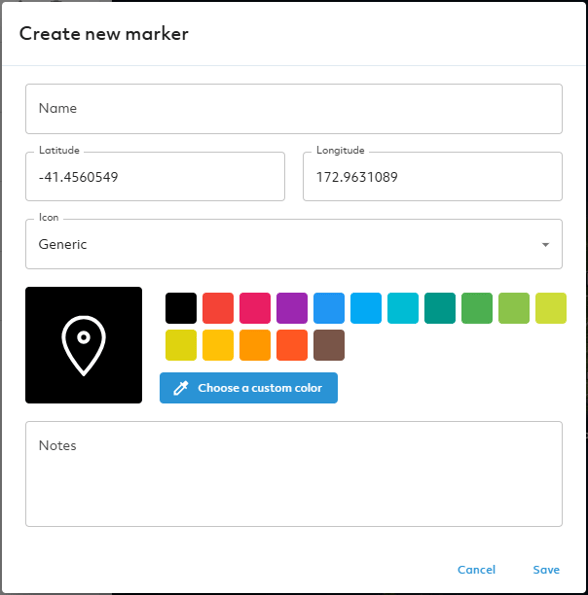Select the blue color swatch
This screenshot has width=588, height=595.
point(329,308)
